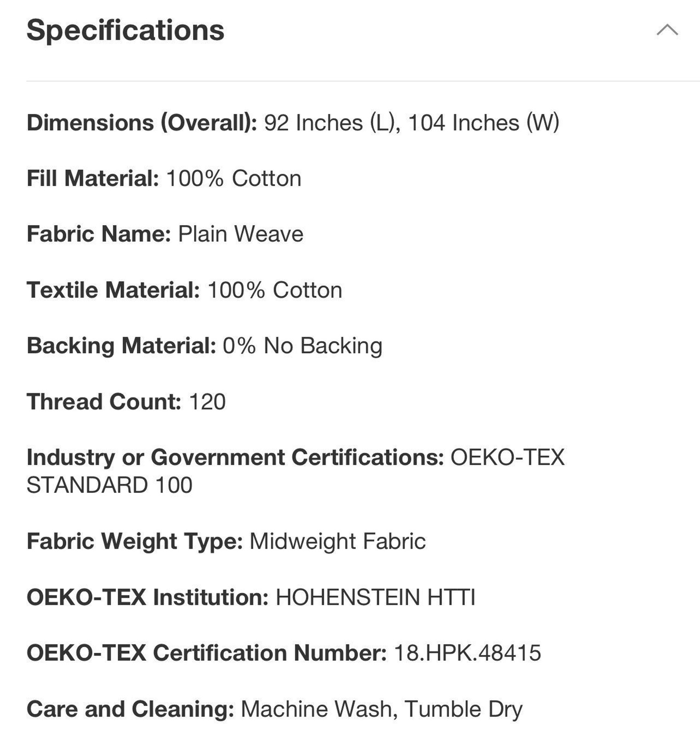Click the Dimensions (Overall) label

[142, 123]
